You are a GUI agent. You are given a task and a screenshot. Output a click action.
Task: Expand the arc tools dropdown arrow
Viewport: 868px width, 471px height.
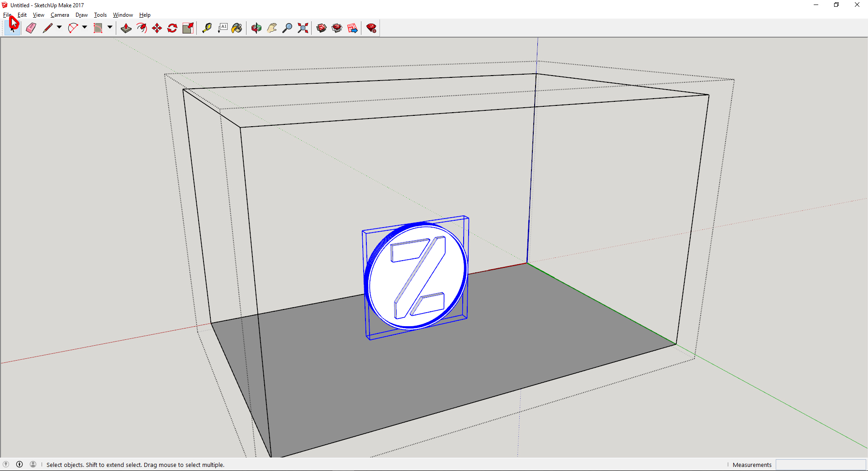(x=85, y=28)
